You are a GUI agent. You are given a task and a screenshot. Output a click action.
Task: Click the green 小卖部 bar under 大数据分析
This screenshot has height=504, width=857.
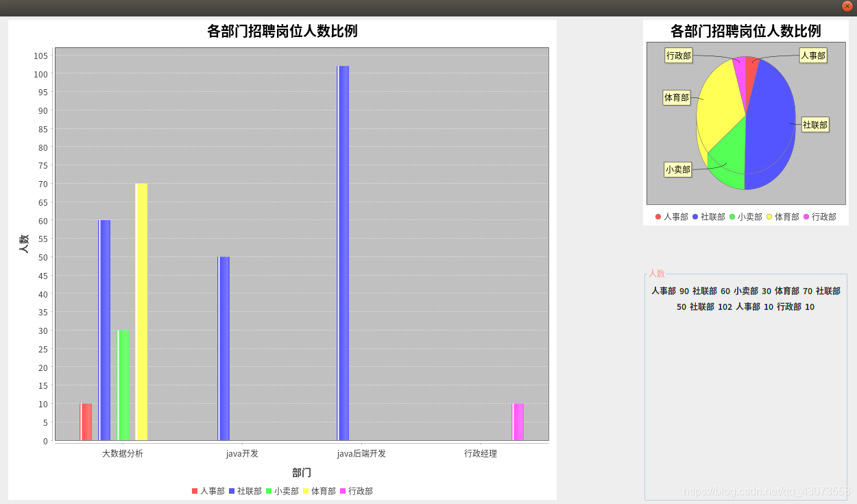point(123,385)
